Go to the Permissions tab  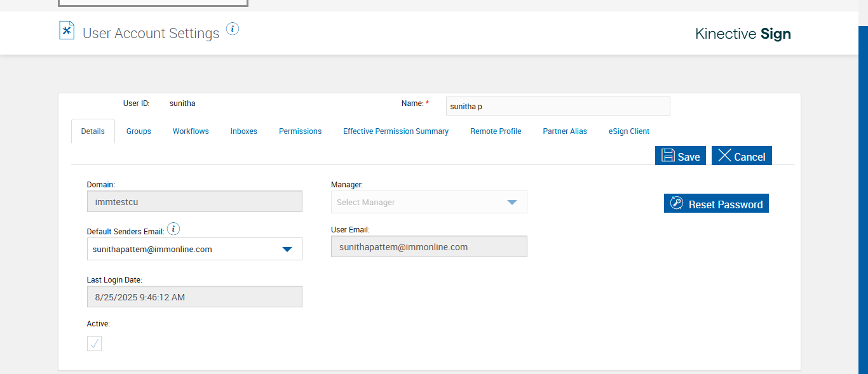(x=300, y=131)
